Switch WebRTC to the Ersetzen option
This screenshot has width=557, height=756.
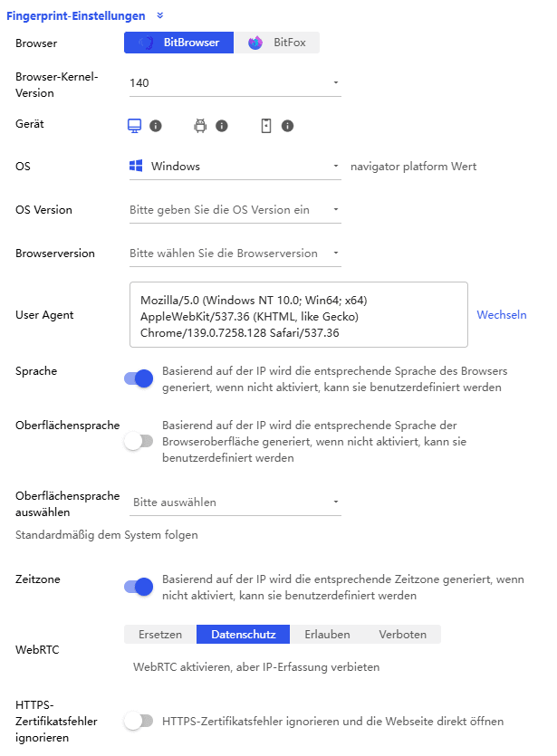click(x=160, y=634)
